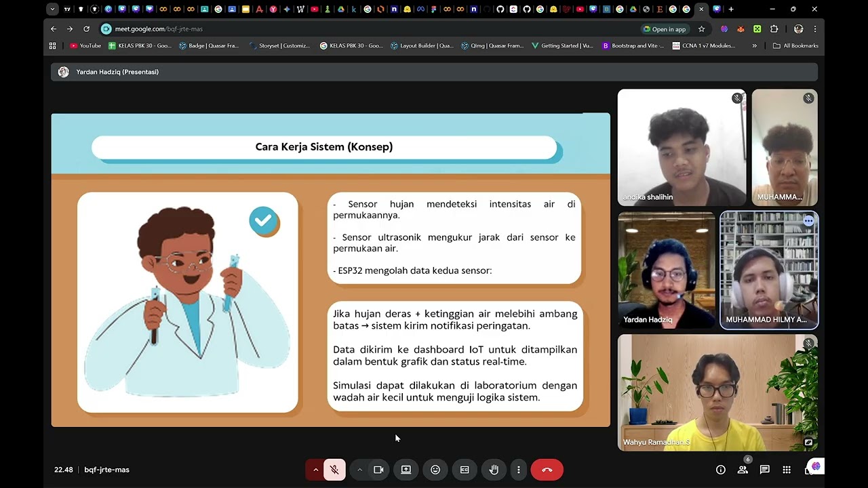Leave the call with red hang-up button
868x488 pixels.
point(547,470)
